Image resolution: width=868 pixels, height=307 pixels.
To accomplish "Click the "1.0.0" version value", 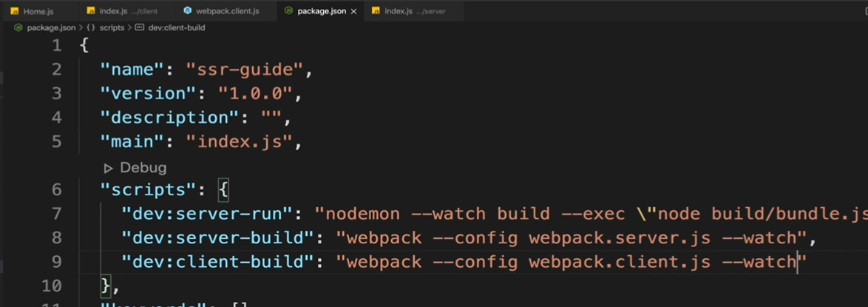I will tap(254, 94).
